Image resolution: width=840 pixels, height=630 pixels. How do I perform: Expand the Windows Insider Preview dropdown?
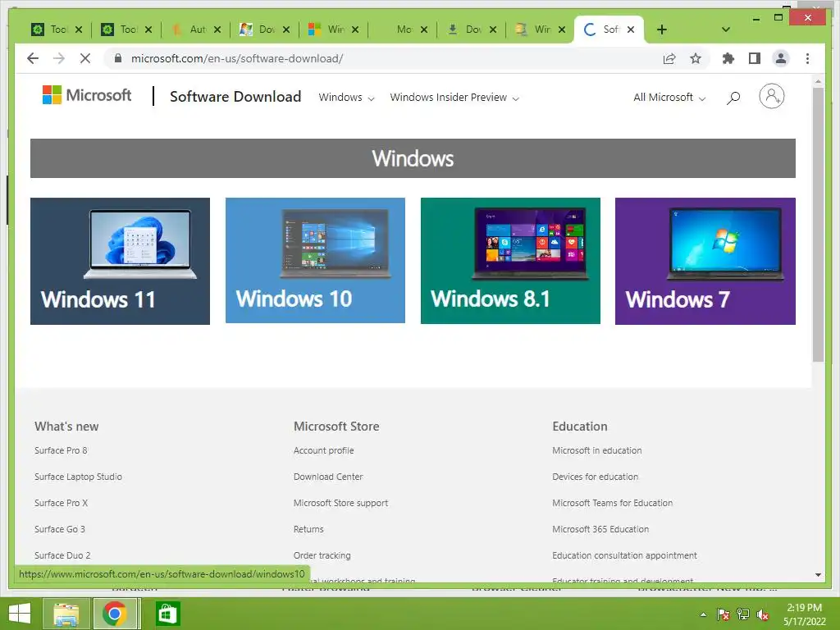(x=454, y=98)
